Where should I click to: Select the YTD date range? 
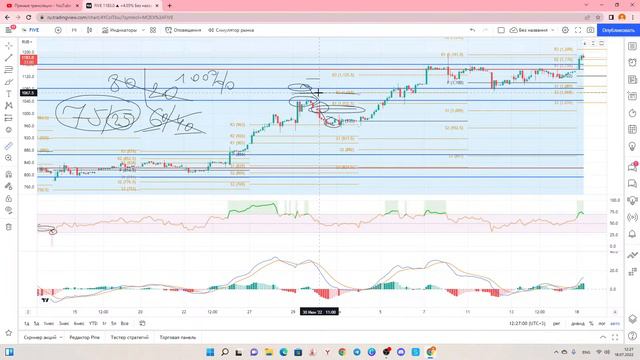(x=93, y=323)
